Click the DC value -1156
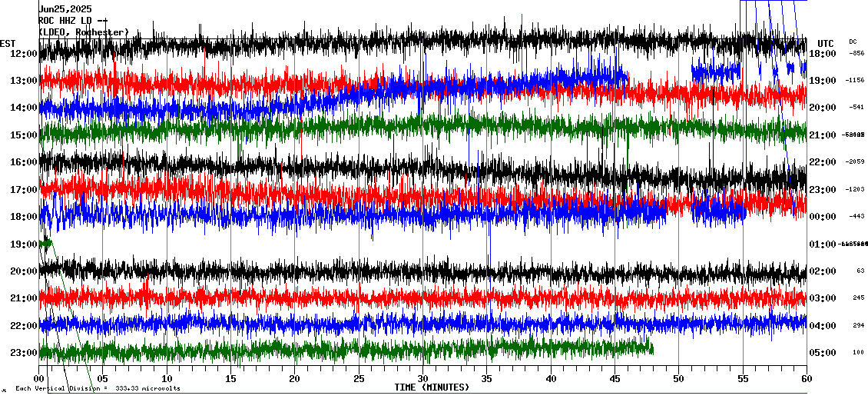Image resolution: width=868 pixels, height=399 pixels. [855, 81]
